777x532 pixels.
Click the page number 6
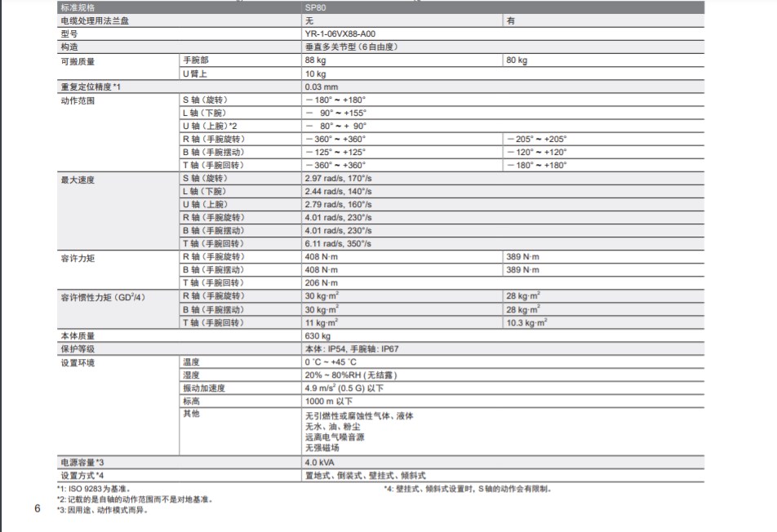(37, 510)
